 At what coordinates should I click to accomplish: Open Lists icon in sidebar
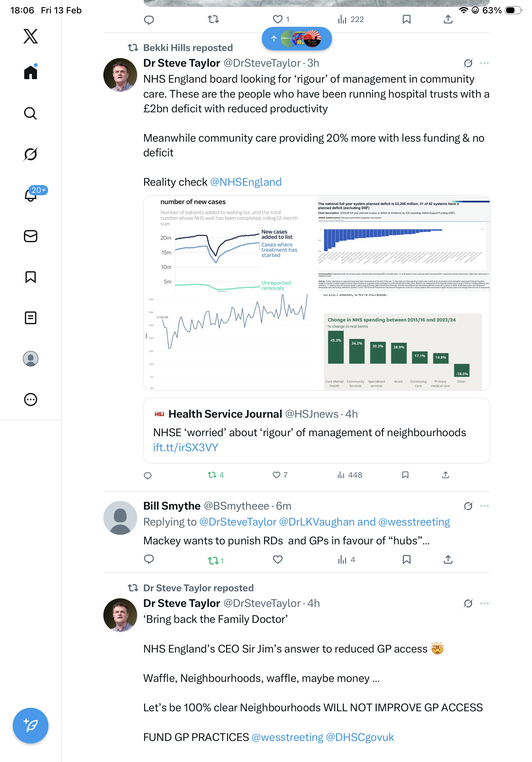point(31,318)
